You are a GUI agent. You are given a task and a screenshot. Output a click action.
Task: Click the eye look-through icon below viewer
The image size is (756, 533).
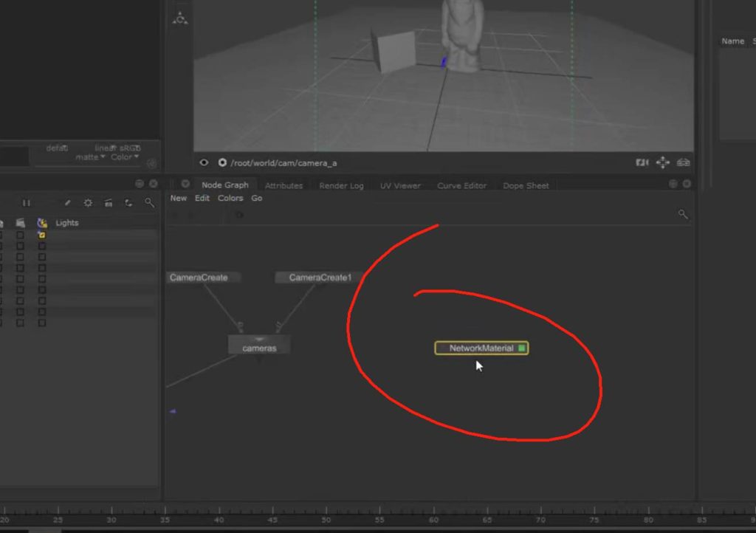click(x=205, y=162)
